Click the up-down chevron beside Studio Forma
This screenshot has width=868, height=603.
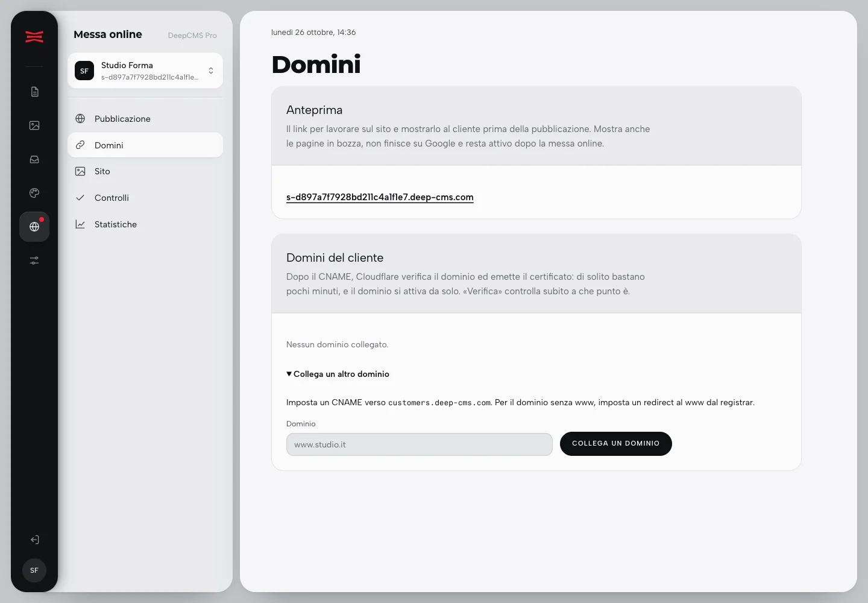click(x=211, y=71)
